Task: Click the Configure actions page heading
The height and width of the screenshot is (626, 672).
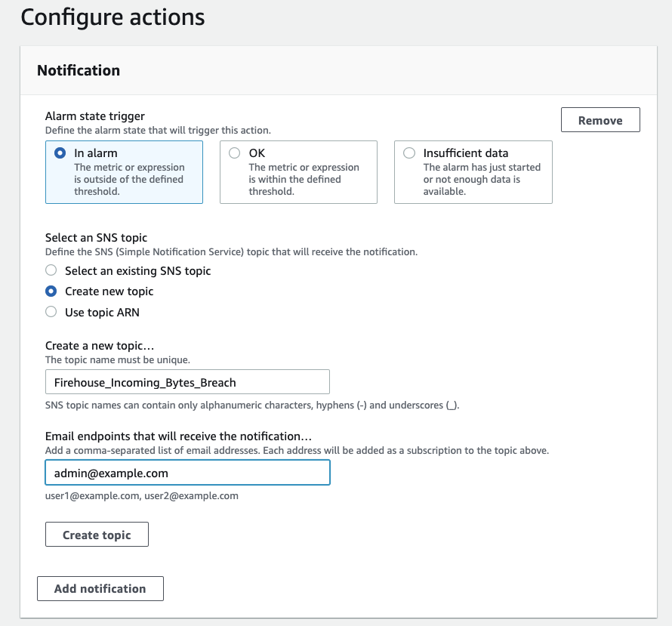Action: [113, 17]
